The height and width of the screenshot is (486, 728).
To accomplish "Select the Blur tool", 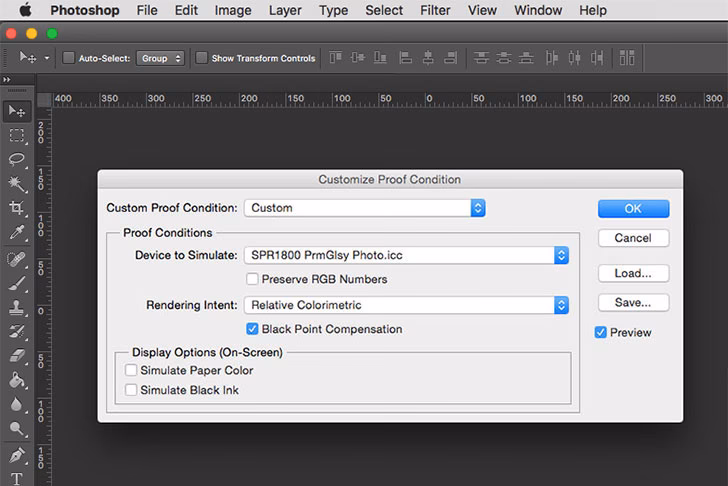I will 17,404.
